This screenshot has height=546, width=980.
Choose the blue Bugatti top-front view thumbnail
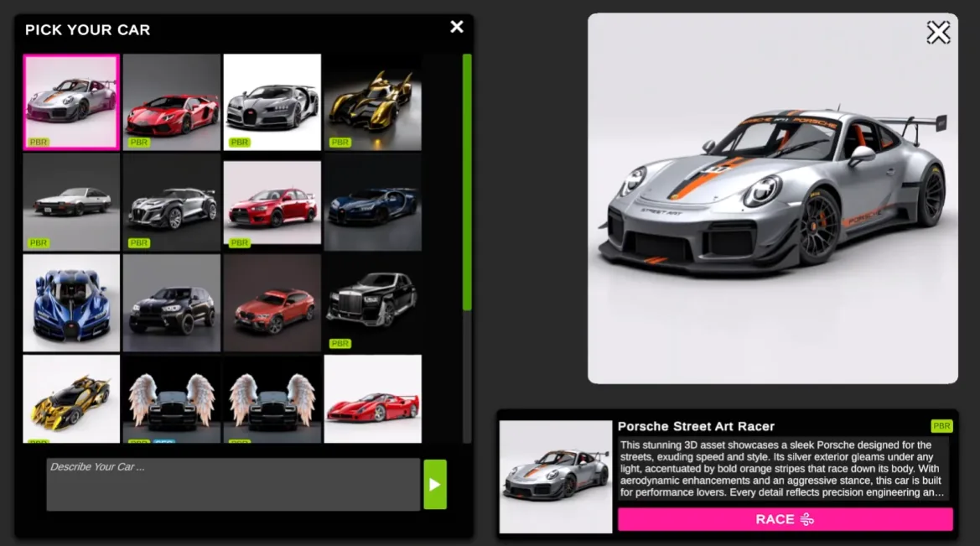[71, 303]
